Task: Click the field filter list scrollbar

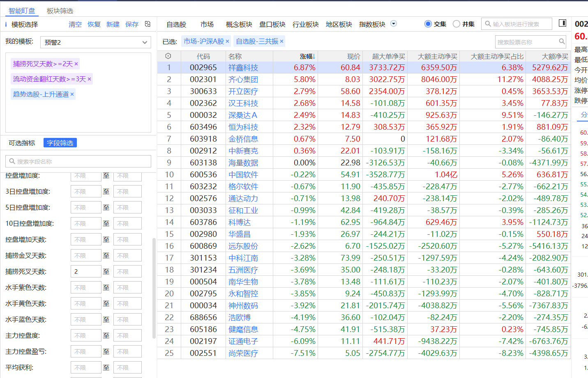Action: 154,288
